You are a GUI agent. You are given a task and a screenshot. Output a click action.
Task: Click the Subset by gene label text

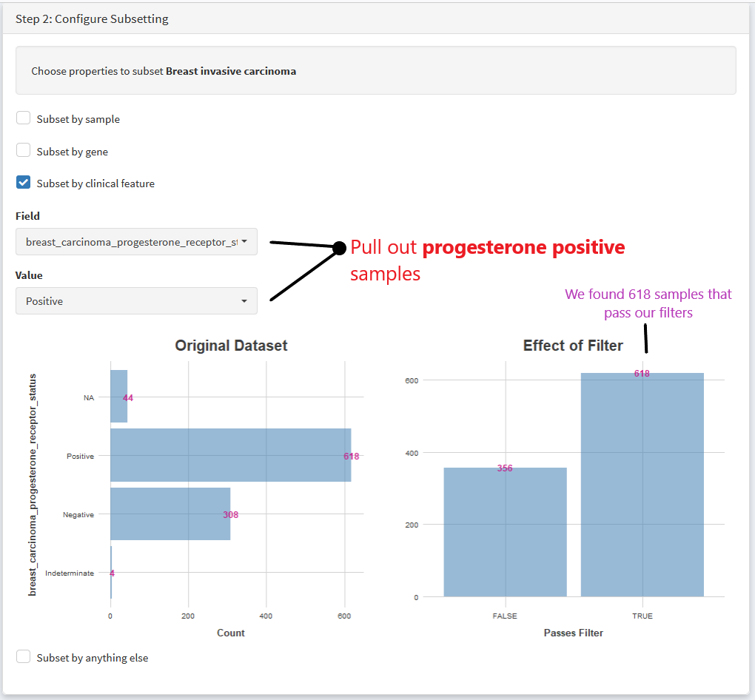click(73, 152)
